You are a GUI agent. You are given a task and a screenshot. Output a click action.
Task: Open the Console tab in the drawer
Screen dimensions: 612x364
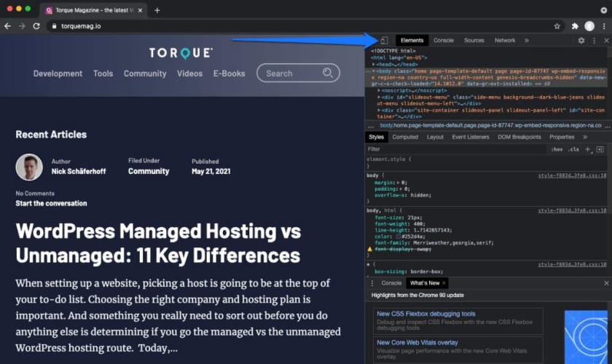tap(391, 283)
